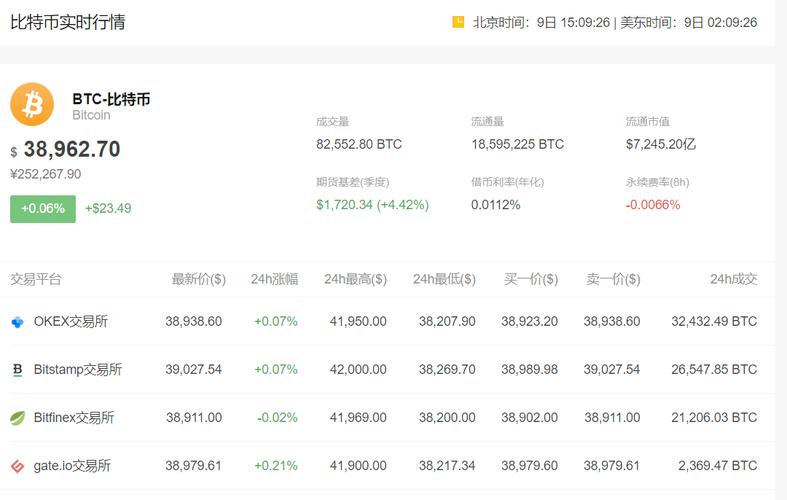Open the Bitfinex交易所 exchange link
This screenshot has width=787, height=500.
click(x=74, y=418)
